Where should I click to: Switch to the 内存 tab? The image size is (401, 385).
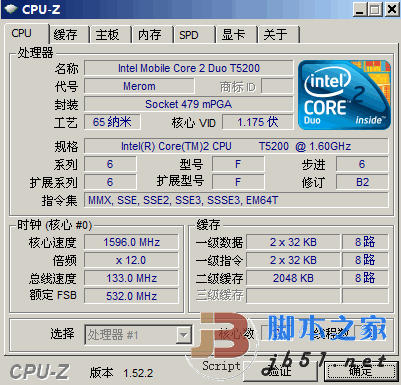(153, 35)
